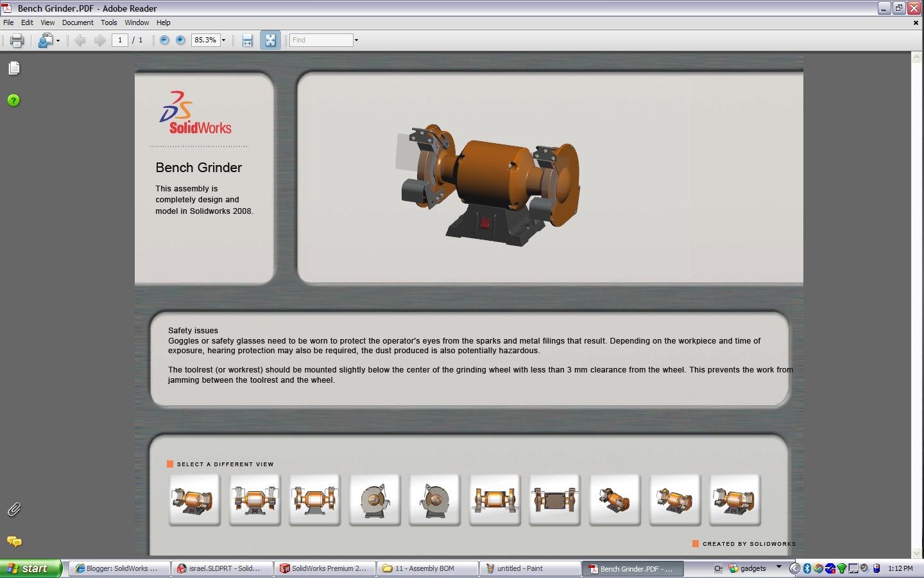Switch to the SolidWorks Premium taskbar window
Viewport: 924px width, 578px height.
click(x=324, y=568)
